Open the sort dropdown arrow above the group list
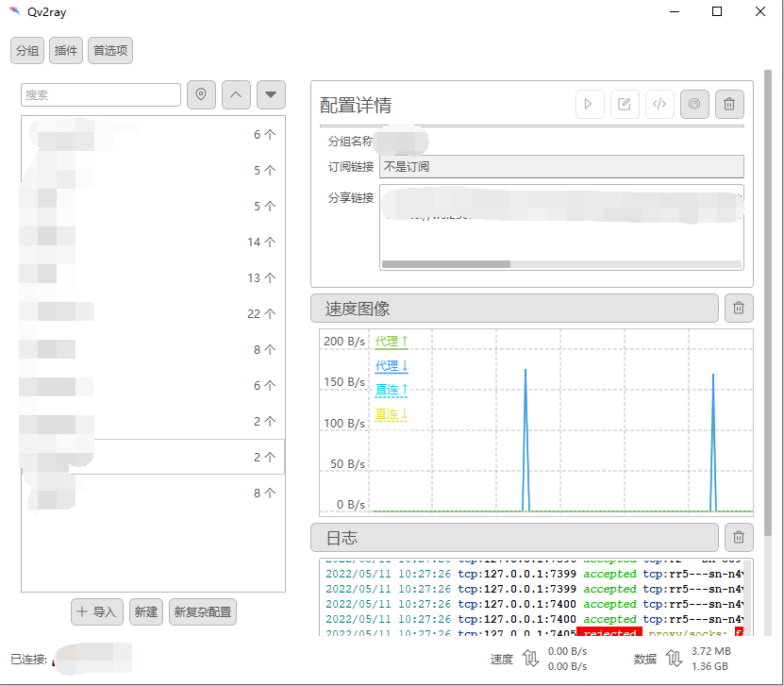Screen dimensions: 784x686 pos(271,94)
